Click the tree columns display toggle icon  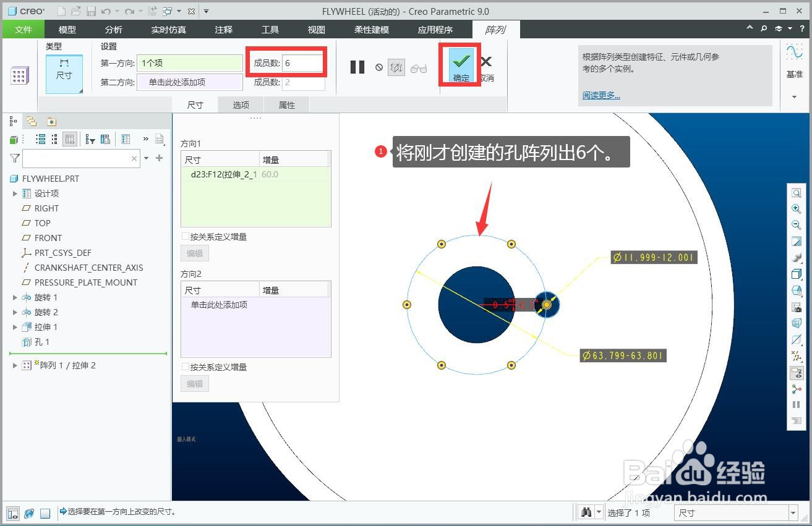(70, 139)
